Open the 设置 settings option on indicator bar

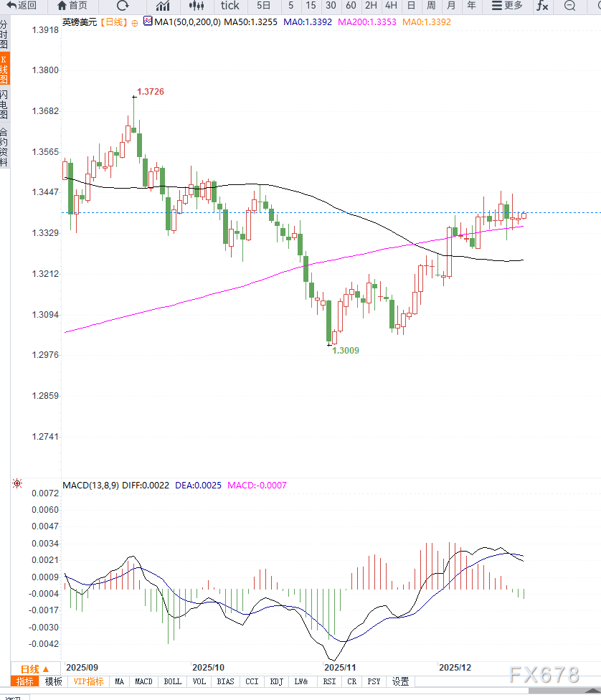400,681
